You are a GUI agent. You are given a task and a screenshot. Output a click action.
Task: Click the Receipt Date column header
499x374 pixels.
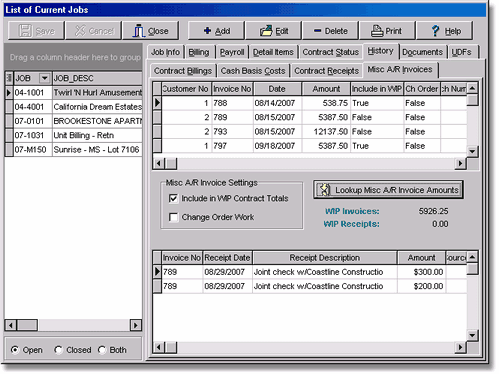pyautogui.click(x=227, y=258)
